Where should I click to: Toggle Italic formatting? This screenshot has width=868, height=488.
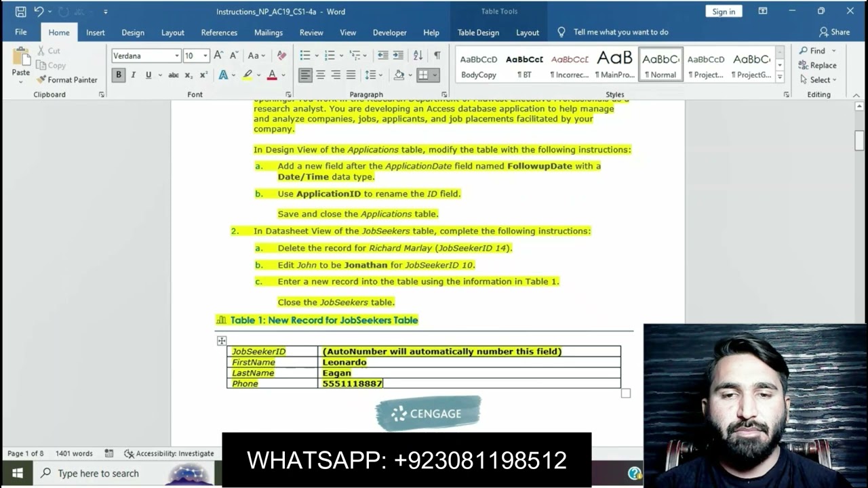(x=134, y=75)
